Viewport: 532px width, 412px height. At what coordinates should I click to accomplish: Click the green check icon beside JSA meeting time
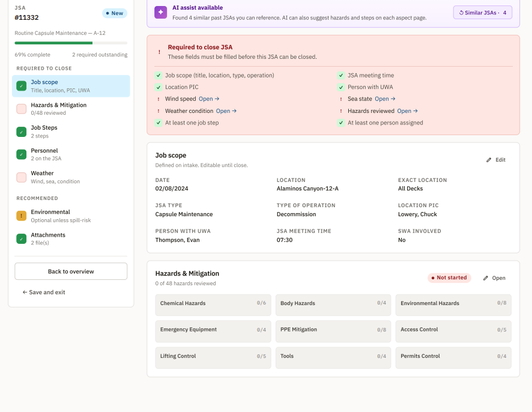pos(341,75)
